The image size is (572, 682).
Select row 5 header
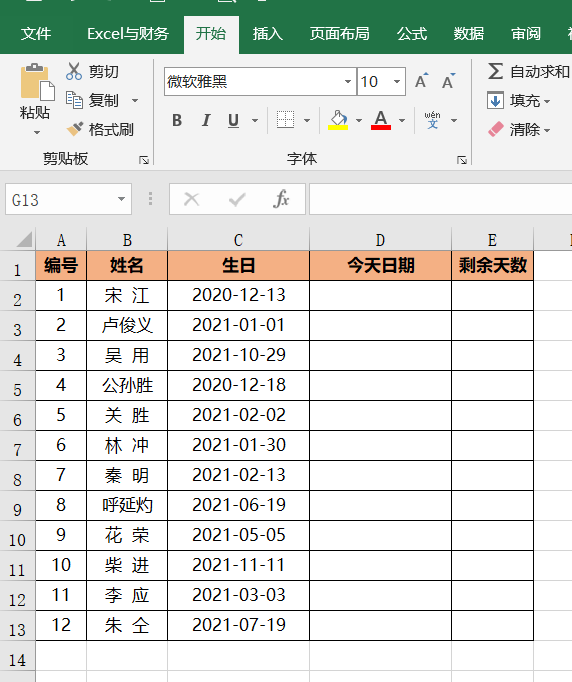tap(17, 386)
